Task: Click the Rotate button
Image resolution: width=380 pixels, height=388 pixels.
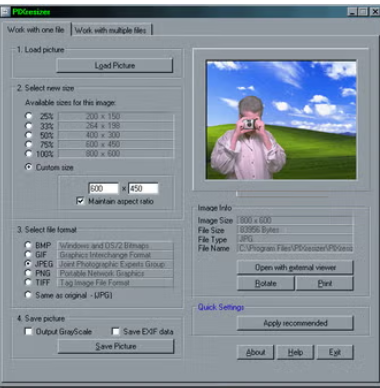Action: tap(266, 284)
